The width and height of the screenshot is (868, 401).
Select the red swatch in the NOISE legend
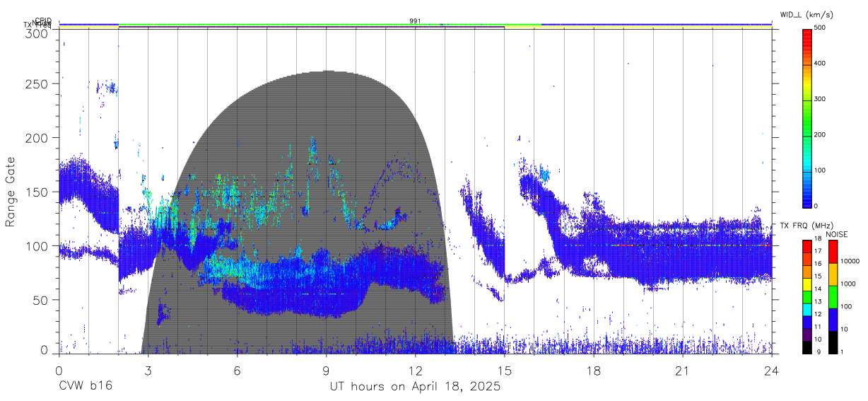click(833, 252)
